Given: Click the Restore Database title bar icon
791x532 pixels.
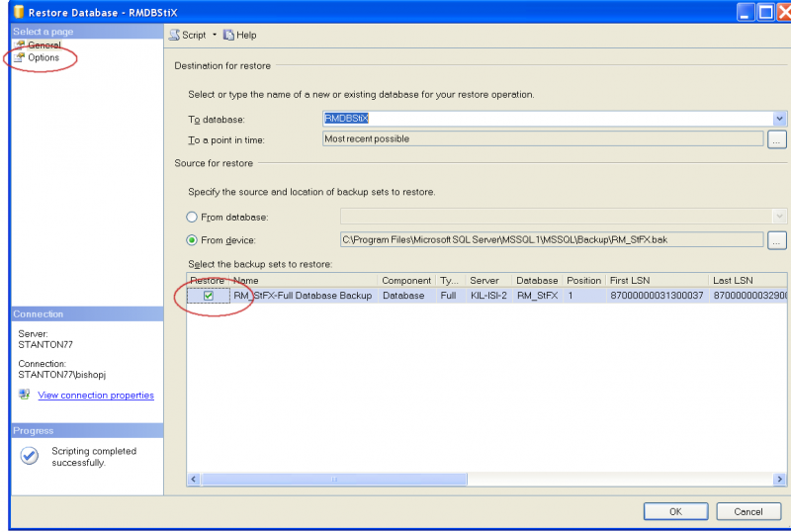Looking at the screenshot, I should pos(19,12).
